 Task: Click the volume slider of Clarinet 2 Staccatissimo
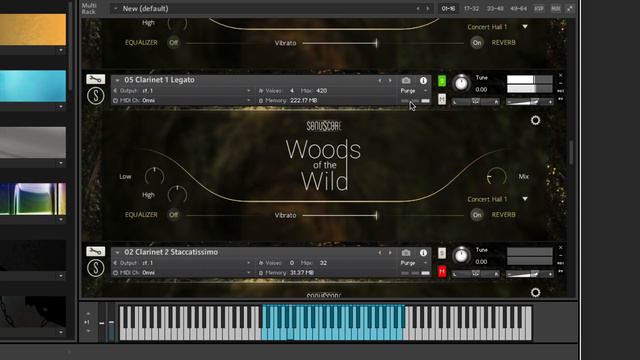tap(529, 274)
